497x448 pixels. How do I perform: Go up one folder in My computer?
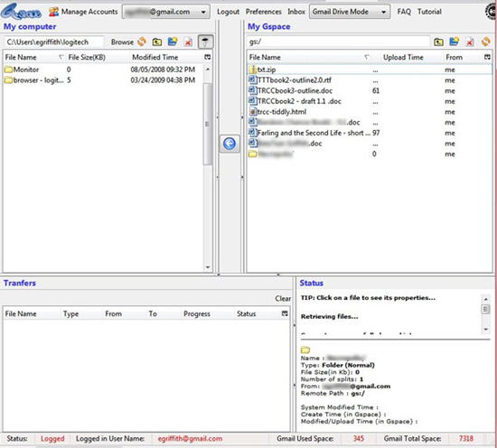tap(157, 42)
